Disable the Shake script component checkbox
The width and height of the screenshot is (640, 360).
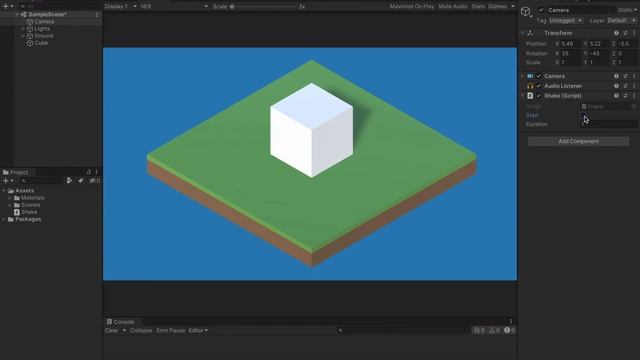point(539,96)
